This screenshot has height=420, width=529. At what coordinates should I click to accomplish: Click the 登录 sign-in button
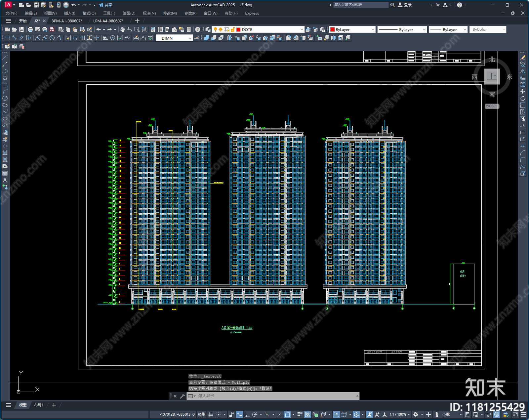(405, 5)
